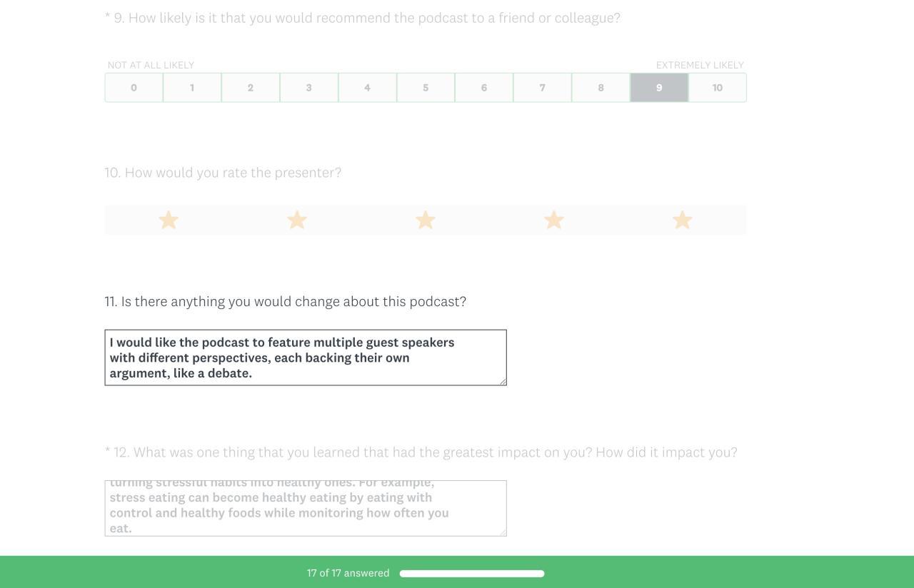Select 8 on the recommendation scale
The image size is (914, 588).
(601, 88)
